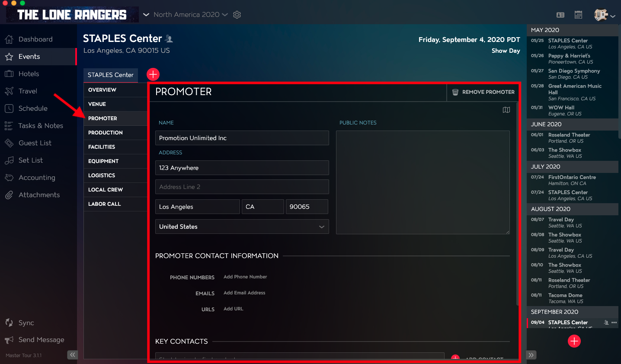Open the Facilities section
The width and height of the screenshot is (621, 364).
click(x=115, y=147)
